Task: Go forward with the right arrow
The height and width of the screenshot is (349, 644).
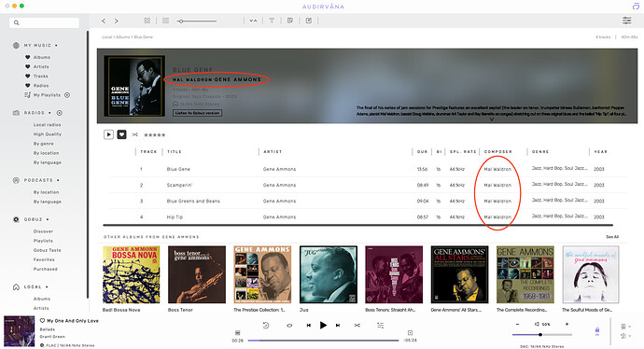Action: click(117, 21)
